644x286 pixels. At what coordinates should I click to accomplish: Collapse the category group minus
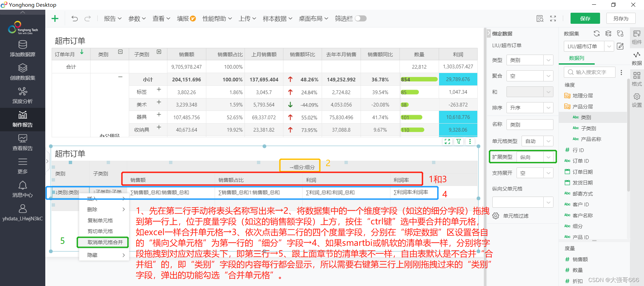click(120, 77)
